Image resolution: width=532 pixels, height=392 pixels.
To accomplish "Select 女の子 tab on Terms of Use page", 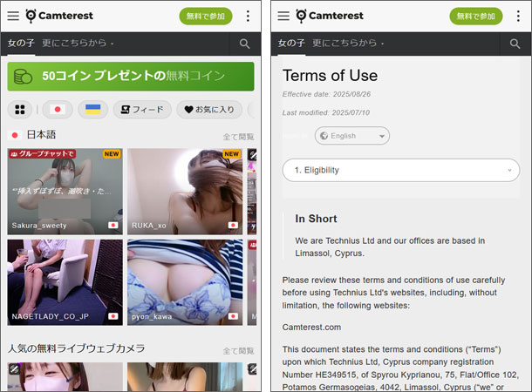I will coord(291,44).
